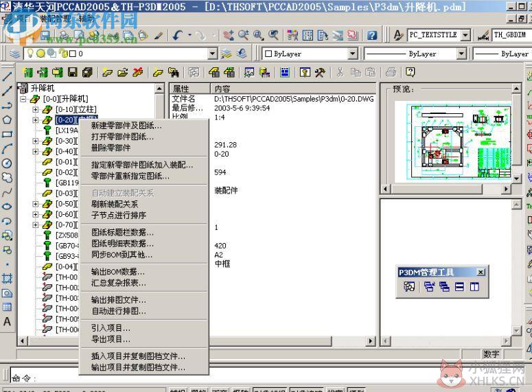The image size is (532, 392).
Task: Expand the [0-10][立柱] tree node
Action: pyautogui.click(x=35, y=109)
